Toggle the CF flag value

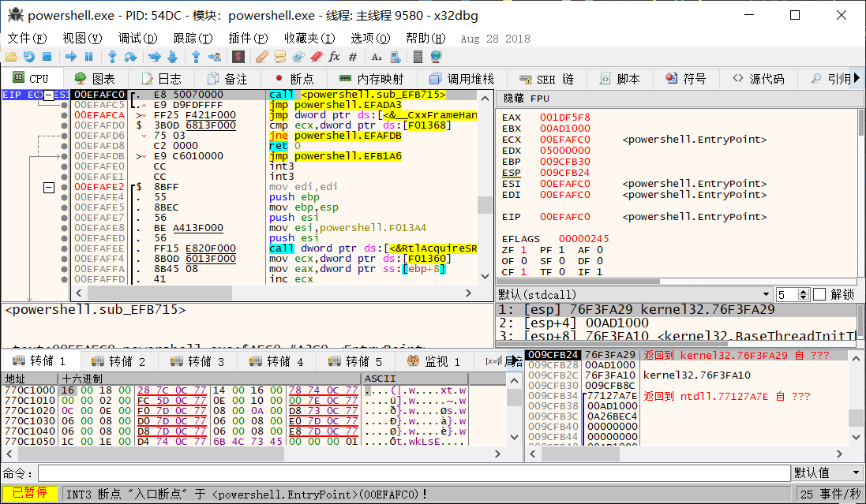[x=523, y=272]
